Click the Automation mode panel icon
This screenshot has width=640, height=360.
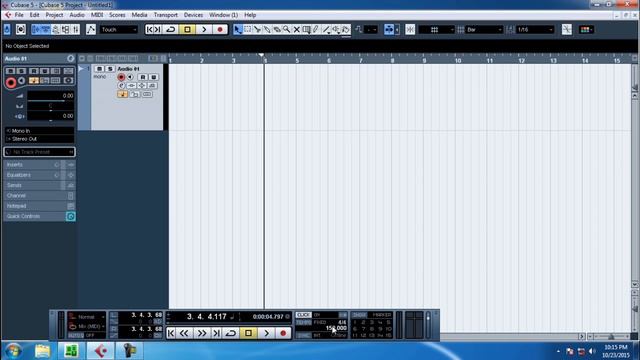click(x=91, y=29)
